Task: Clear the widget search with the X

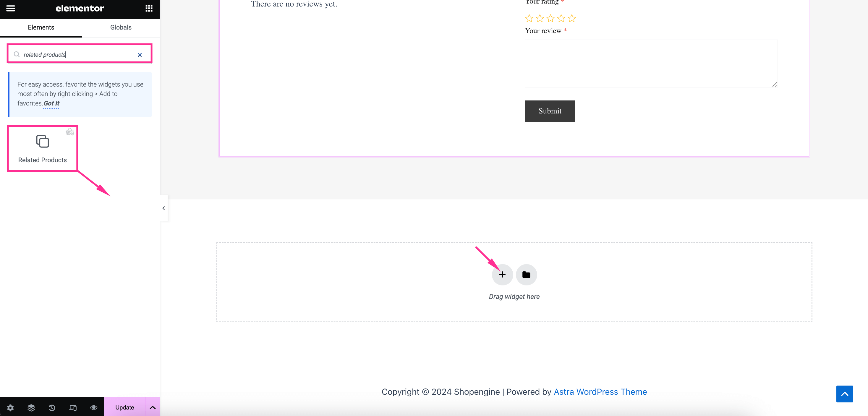Action: pos(140,55)
